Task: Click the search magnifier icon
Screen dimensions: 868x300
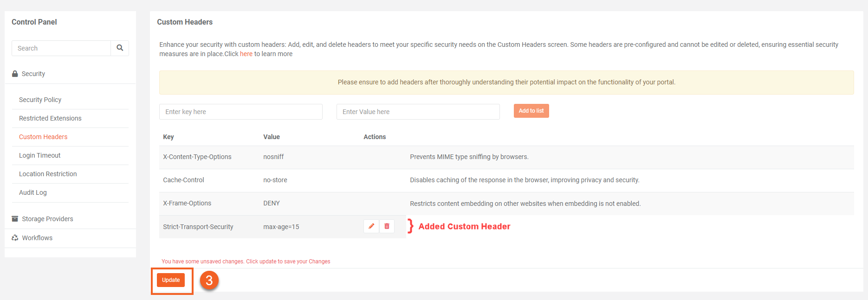Action: click(120, 48)
